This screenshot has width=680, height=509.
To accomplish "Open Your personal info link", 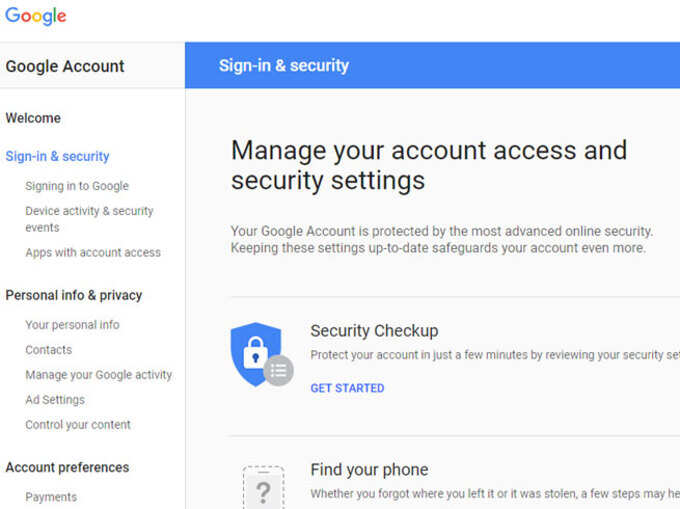I will pyautogui.click(x=72, y=325).
